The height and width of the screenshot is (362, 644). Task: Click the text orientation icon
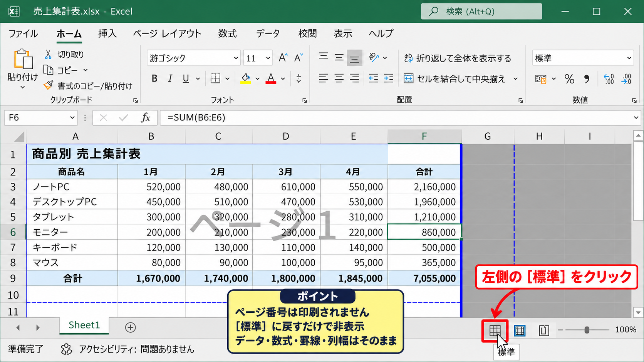pyautogui.click(x=374, y=58)
